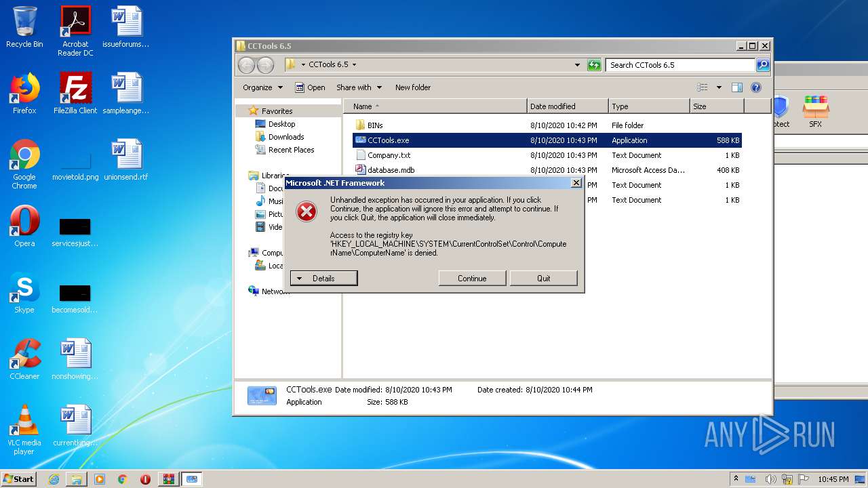This screenshot has width=868, height=488.
Task: Click the red error icon in the dialog
Action: pyautogui.click(x=307, y=212)
